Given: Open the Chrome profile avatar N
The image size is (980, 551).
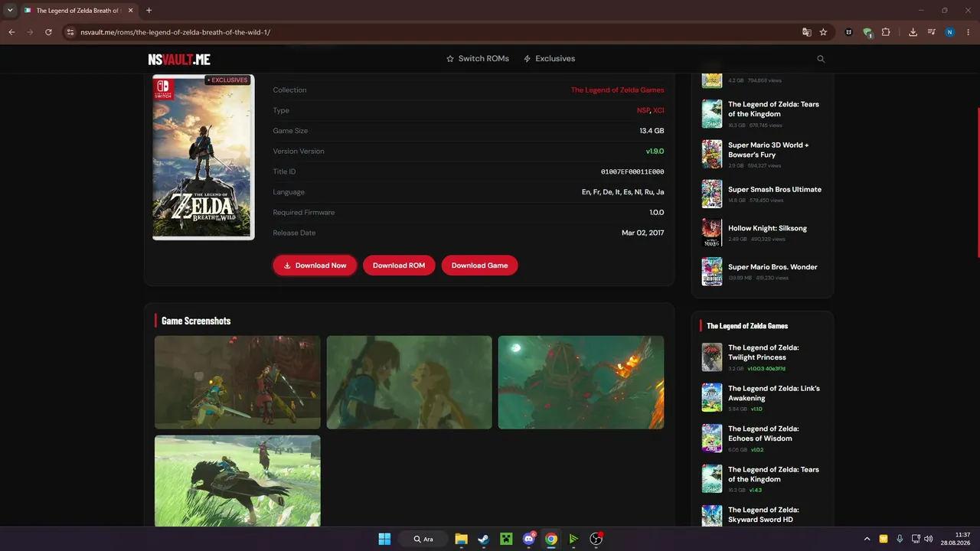Looking at the screenshot, I should pyautogui.click(x=950, y=32).
